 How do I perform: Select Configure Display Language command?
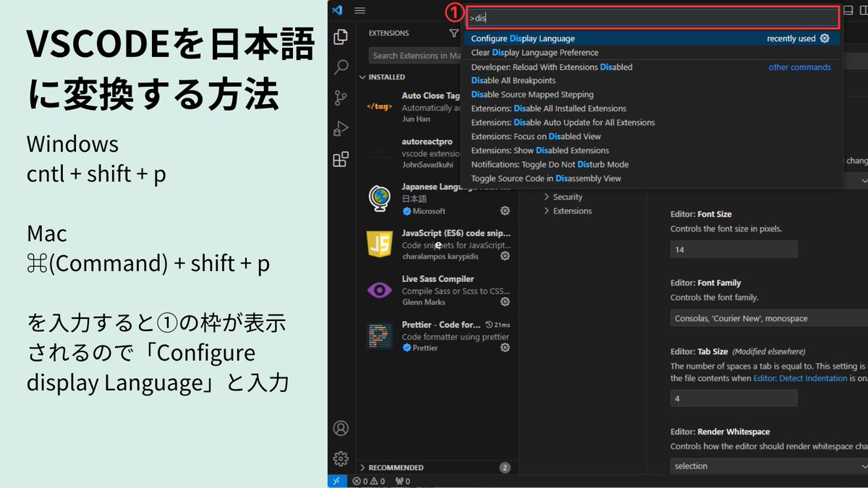point(652,38)
